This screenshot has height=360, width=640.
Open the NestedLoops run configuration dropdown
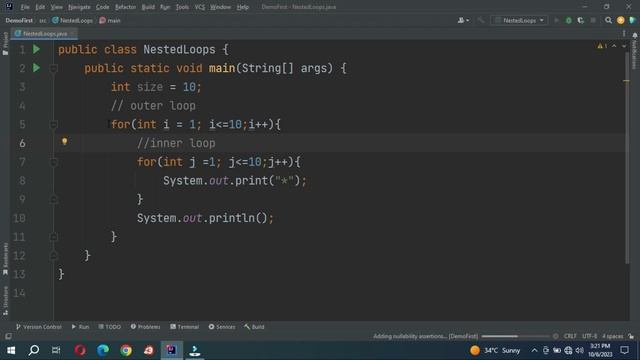tap(519, 20)
